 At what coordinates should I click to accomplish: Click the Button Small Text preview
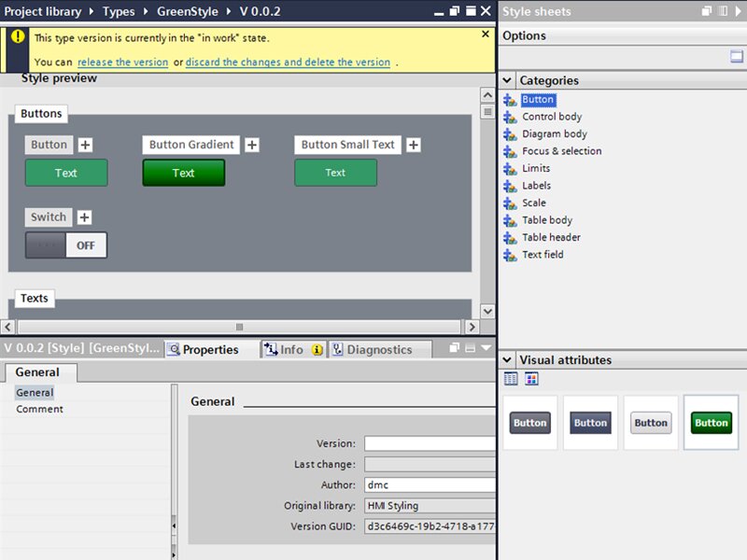pyautogui.click(x=335, y=173)
